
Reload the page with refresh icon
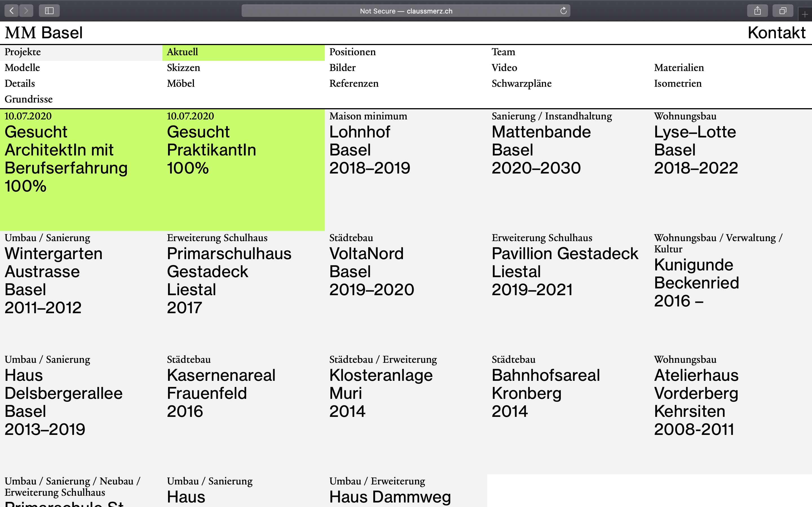tap(563, 11)
